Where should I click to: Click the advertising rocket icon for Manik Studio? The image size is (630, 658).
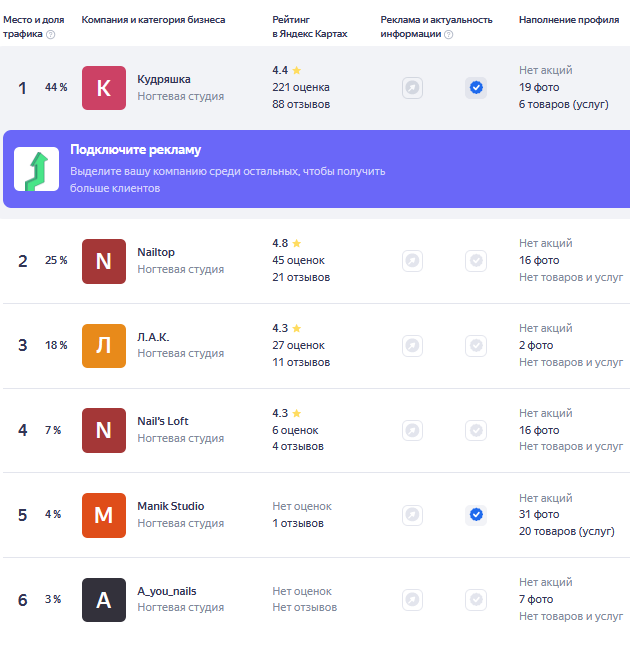pyautogui.click(x=412, y=515)
